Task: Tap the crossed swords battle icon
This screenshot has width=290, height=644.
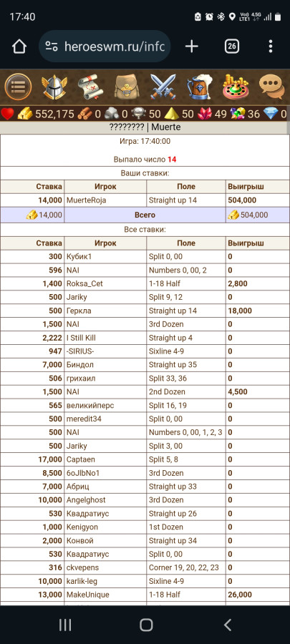Action: click(x=163, y=87)
